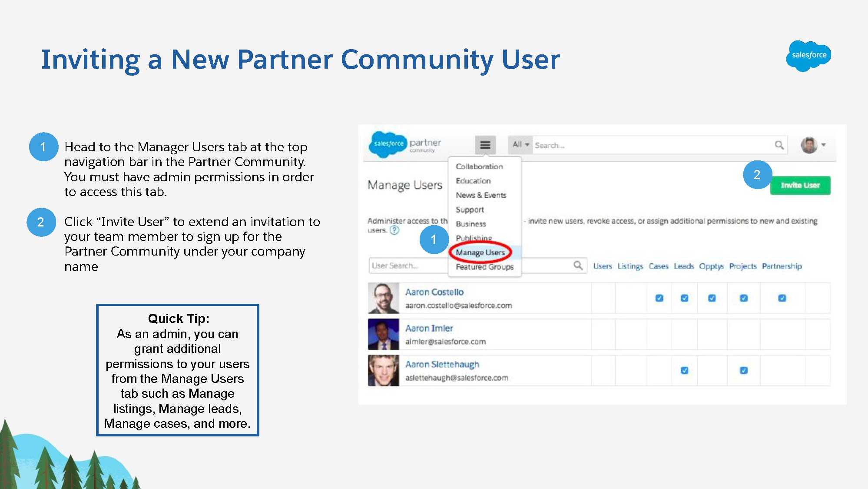Click the email aaron.costello@salesforce.com
The width and height of the screenshot is (868, 489).
pos(458,306)
